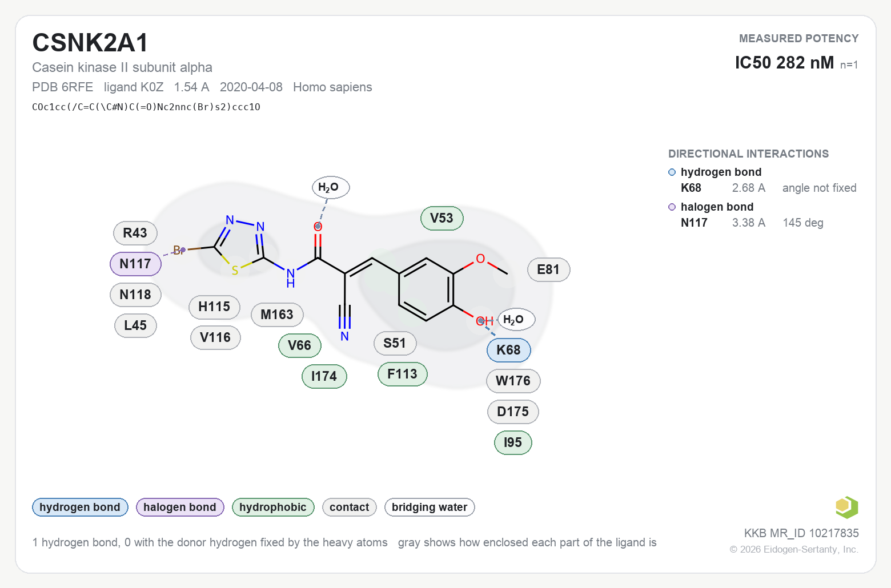The width and height of the screenshot is (891, 588).
Task: Click the SMILES string text
Action: [x=146, y=107]
